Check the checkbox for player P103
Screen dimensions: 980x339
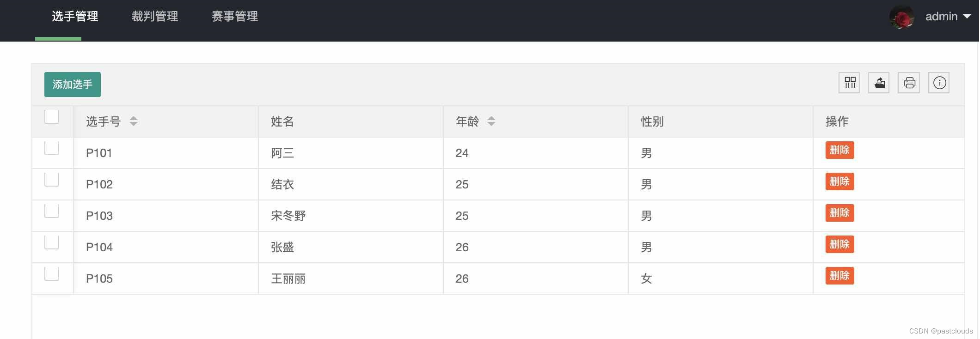pos(52,211)
